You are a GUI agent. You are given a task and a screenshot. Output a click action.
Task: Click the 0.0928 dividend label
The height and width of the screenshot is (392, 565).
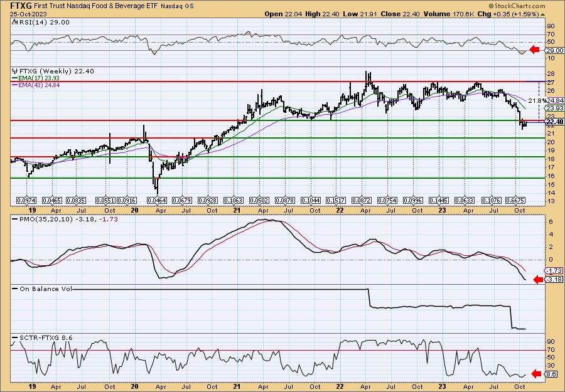point(208,200)
